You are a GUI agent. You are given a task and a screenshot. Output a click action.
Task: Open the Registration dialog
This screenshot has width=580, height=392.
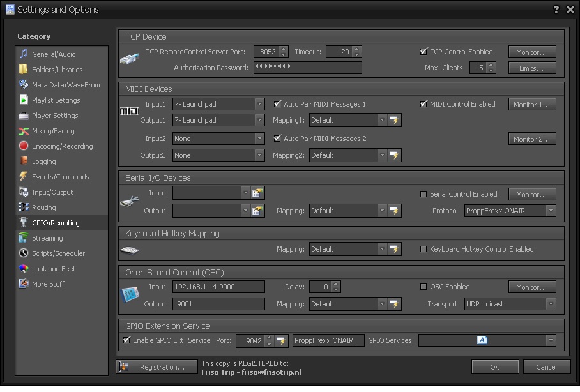[x=157, y=367]
